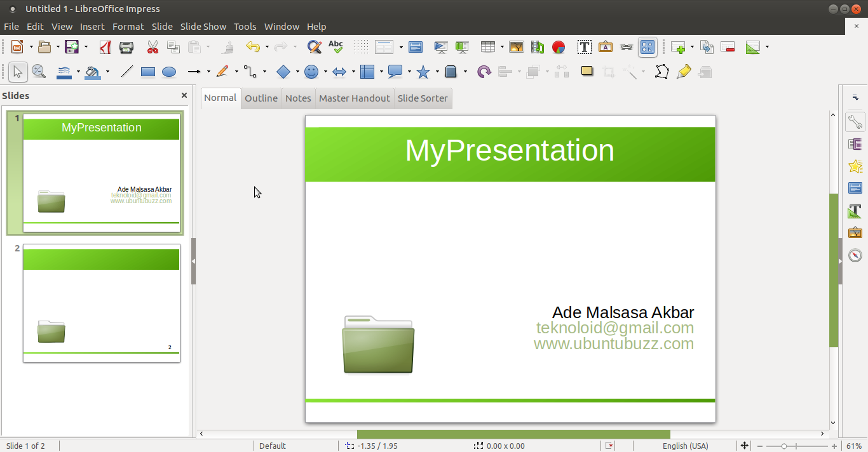Insert a chart using the toolbar icon
The image size is (868, 452).
[559, 47]
